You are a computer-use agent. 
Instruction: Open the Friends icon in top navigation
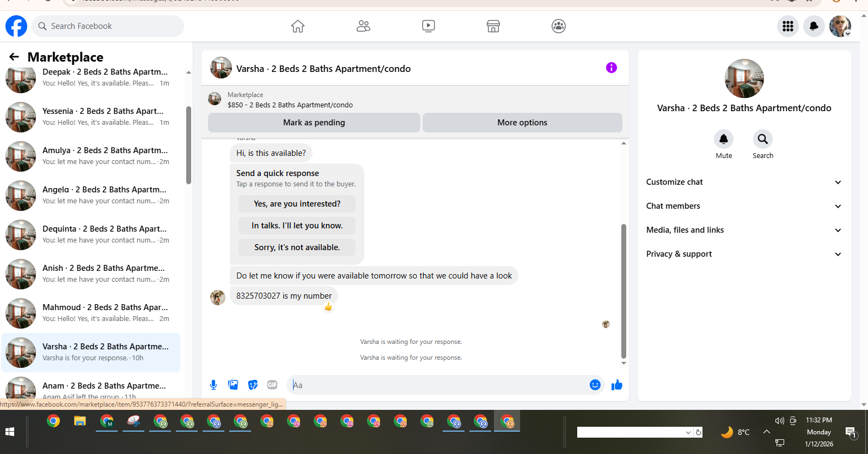(x=363, y=26)
